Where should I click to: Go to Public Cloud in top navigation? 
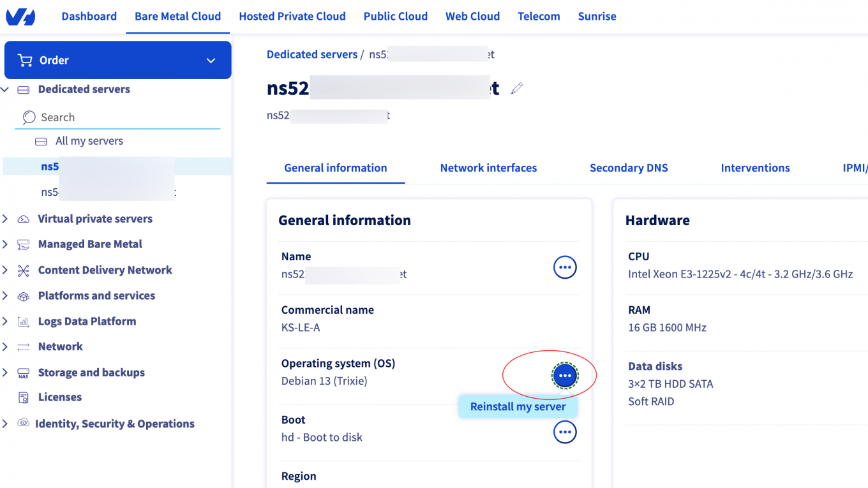(396, 17)
